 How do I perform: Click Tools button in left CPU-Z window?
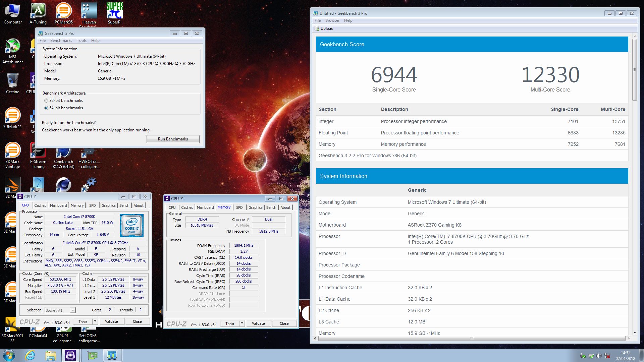point(83,321)
